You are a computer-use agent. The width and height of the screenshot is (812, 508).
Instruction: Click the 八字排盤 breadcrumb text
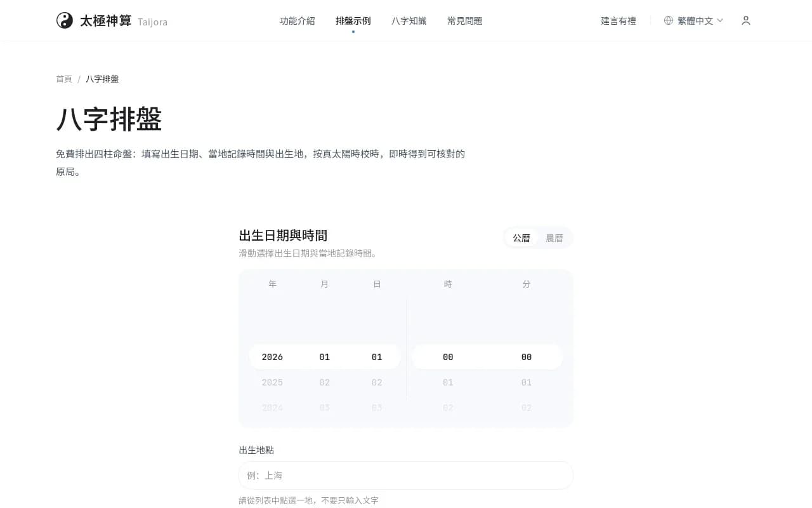(x=102, y=79)
